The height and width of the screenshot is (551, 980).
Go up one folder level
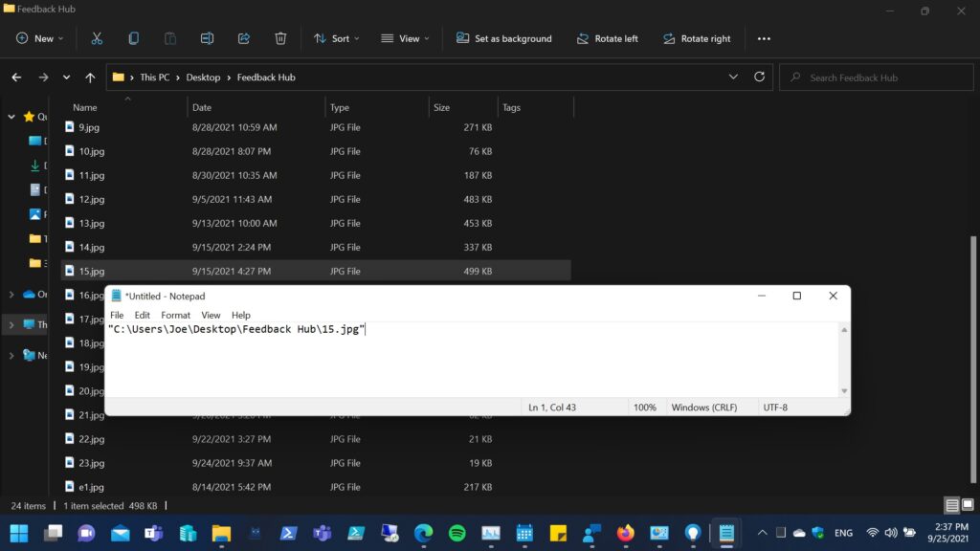point(90,77)
